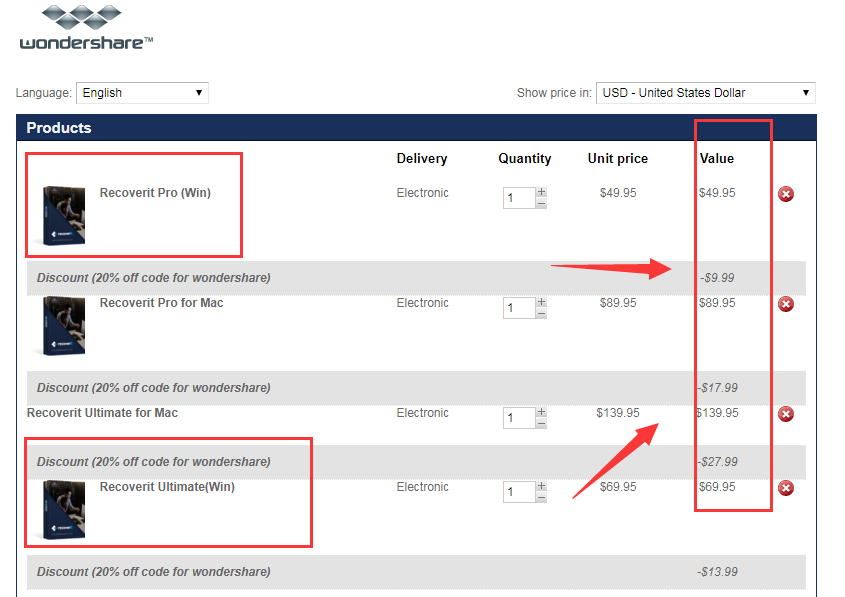
Task: Decrease quantity of Recoverit Ultimate for Mac
Action: coord(542,423)
